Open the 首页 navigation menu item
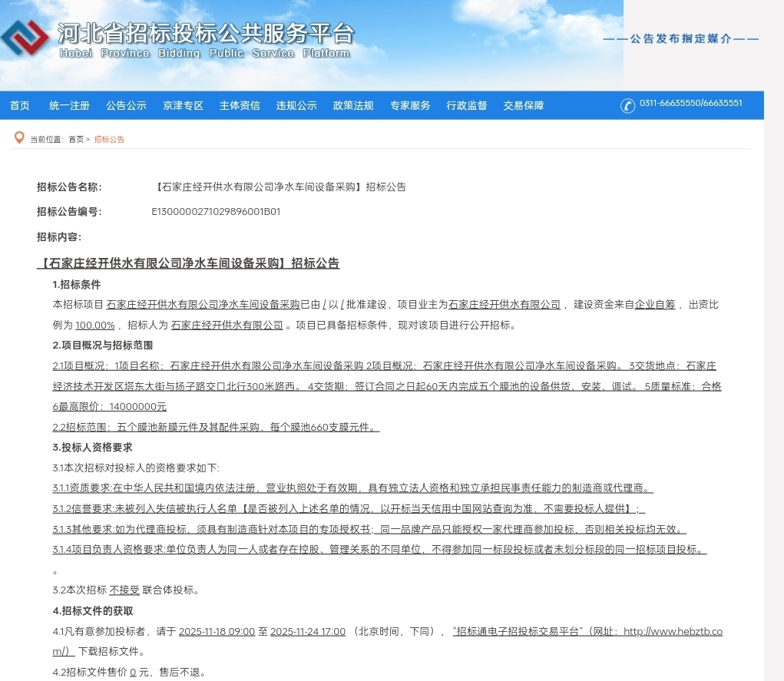 tap(20, 106)
